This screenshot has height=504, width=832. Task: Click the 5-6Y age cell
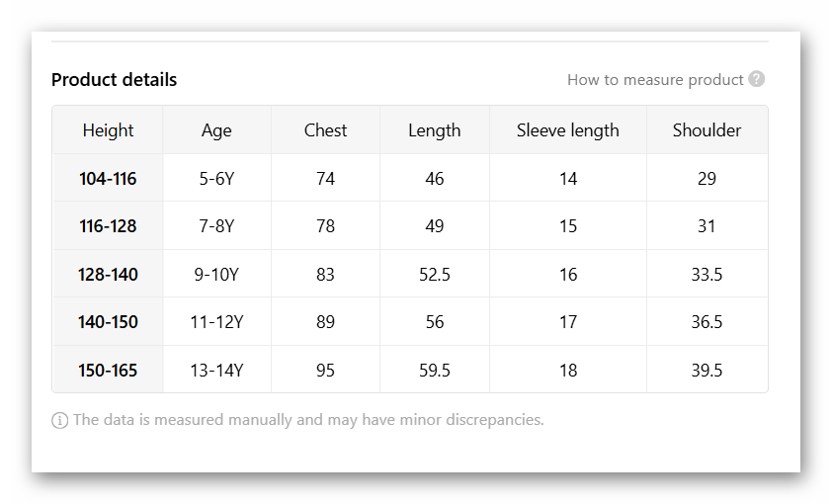(x=216, y=179)
